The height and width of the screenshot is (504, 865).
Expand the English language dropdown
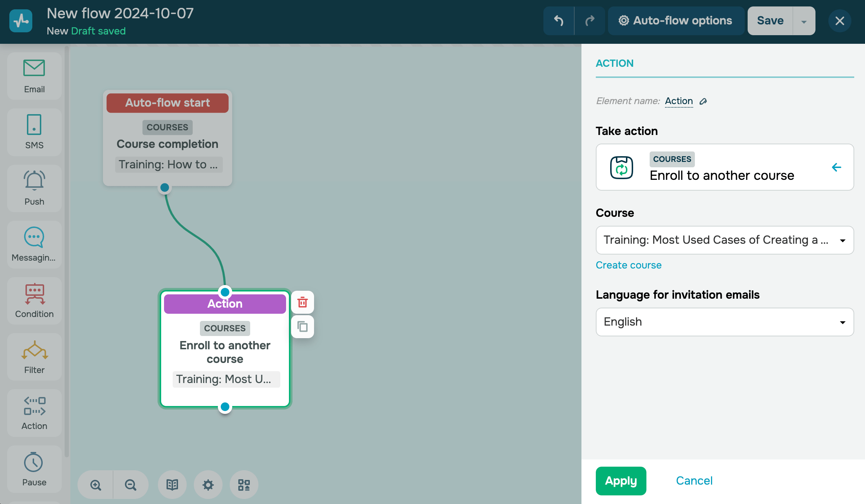pyautogui.click(x=724, y=322)
